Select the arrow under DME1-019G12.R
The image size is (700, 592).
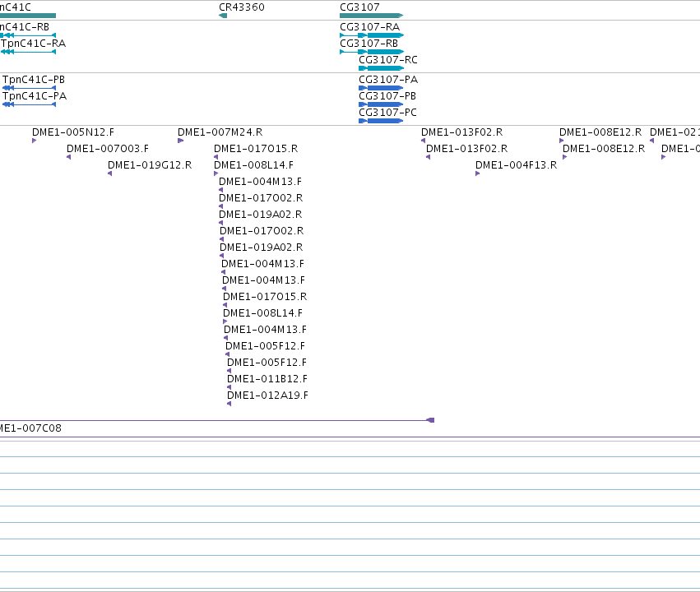pos(110,173)
